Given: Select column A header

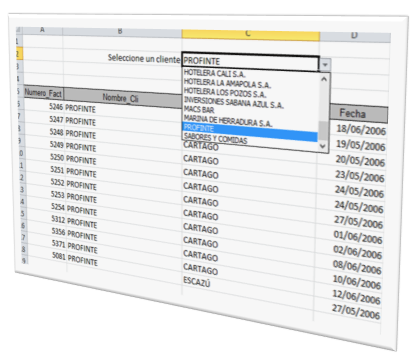Looking at the screenshot, I should [42, 30].
